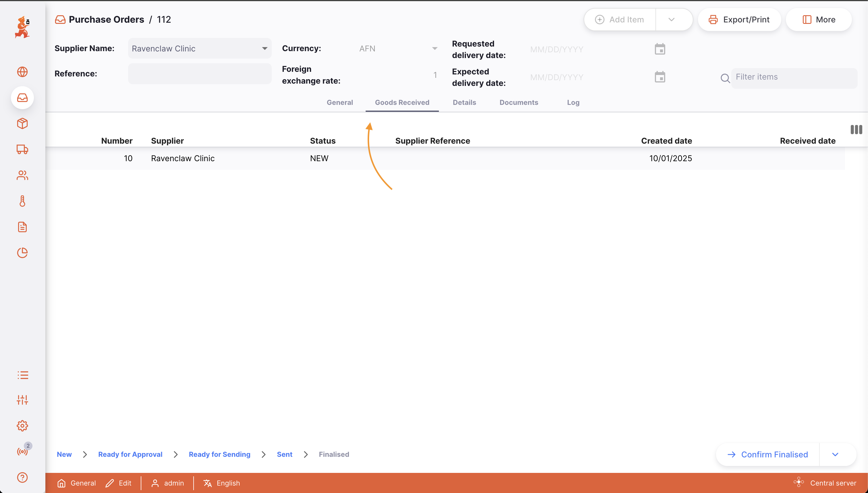Screen dimensions: 868x493
Task: Open the Manage sliders icon in sidebar
Action: [x=22, y=400]
